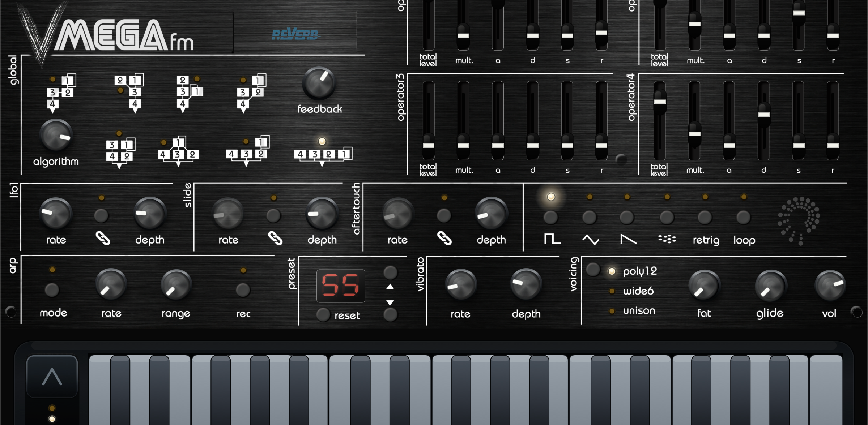This screenshot has width=868, height=425.
Task: Click the algorithm knob
Action: 56,135
